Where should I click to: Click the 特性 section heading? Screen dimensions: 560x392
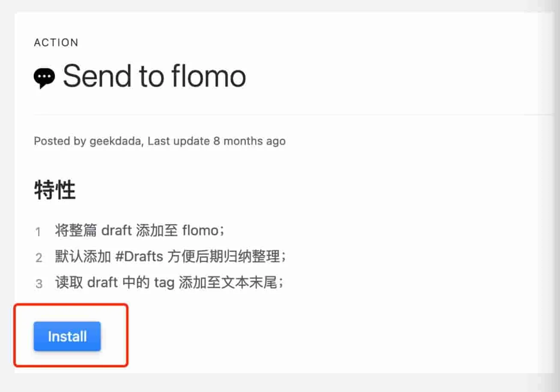(x=55, y=190)
